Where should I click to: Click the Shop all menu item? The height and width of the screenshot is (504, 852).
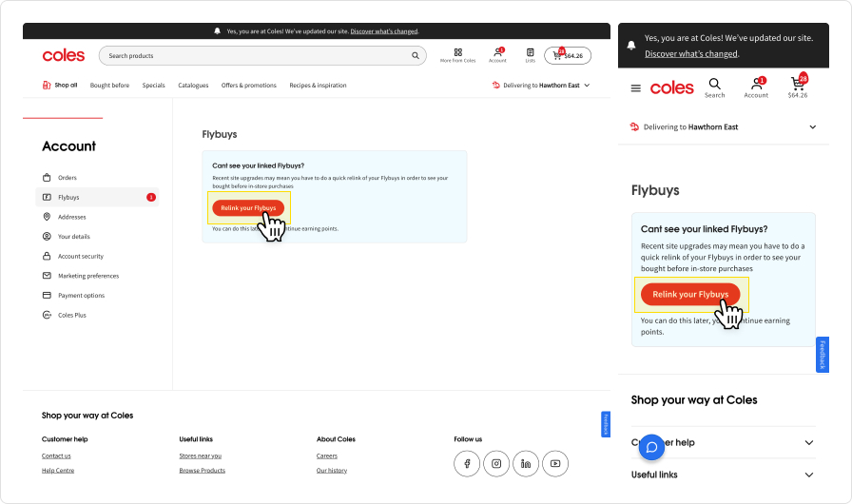tap(60, 86)
